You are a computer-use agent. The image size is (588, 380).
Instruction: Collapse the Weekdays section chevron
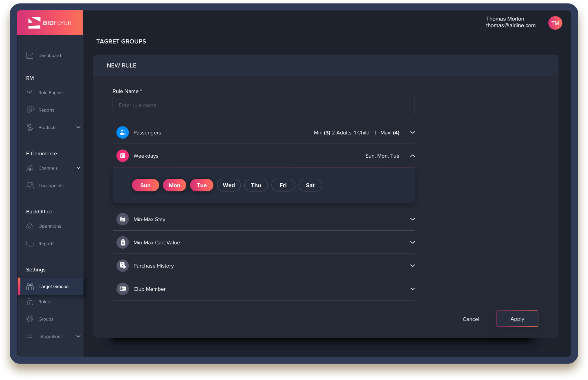point(412,156)
